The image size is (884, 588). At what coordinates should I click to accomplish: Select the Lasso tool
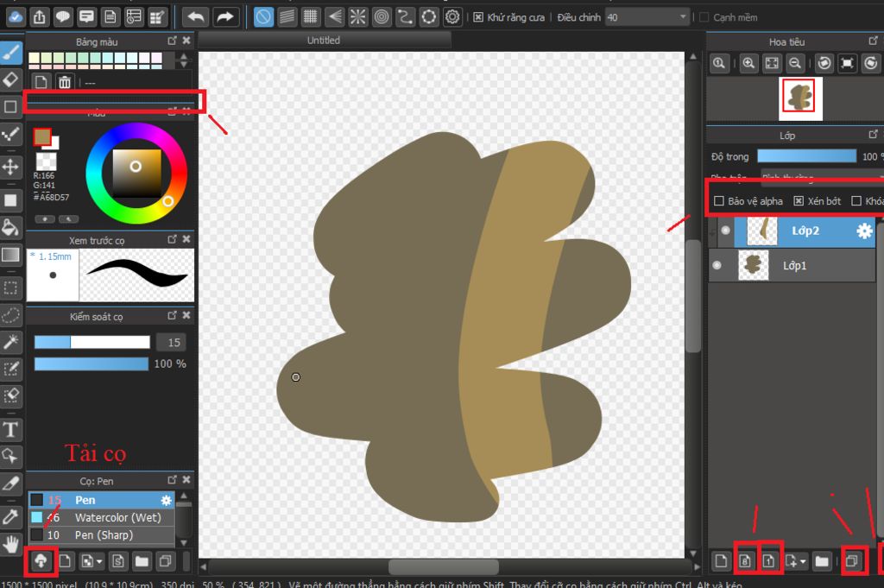[10, 314]
